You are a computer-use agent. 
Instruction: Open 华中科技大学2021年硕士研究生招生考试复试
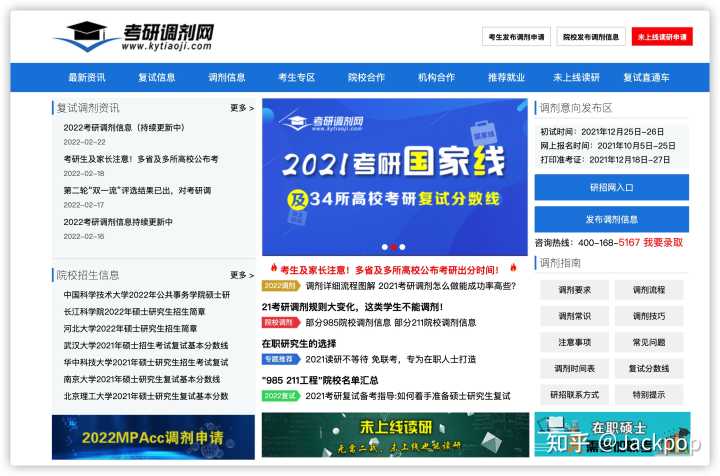point(146,363)
